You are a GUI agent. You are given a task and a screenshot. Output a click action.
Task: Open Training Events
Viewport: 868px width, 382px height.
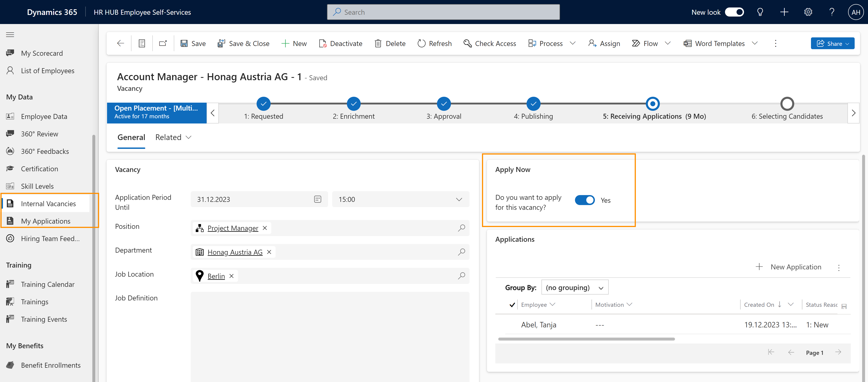[44, 319]
